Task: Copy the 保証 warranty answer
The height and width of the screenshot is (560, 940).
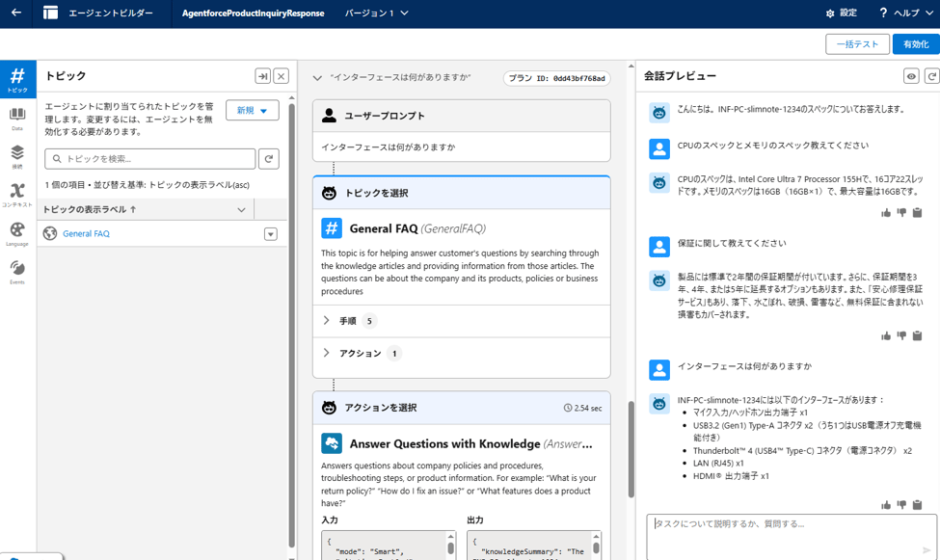Action: pos(917,335)
